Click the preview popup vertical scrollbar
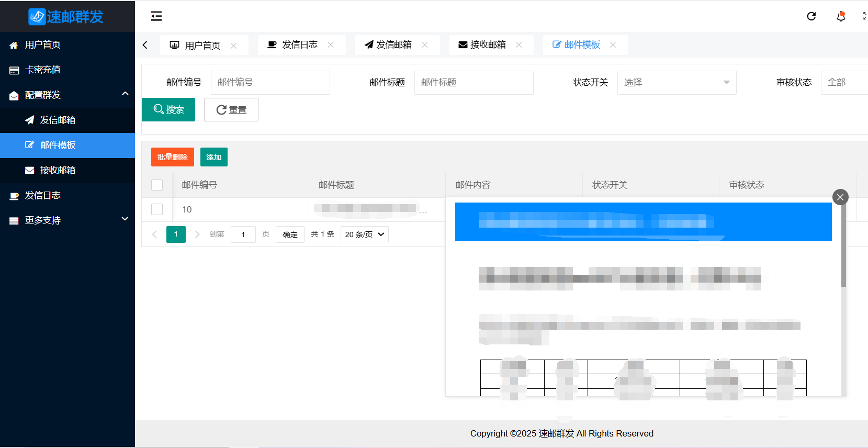868x448 pixels. click(x=843, y=246)
